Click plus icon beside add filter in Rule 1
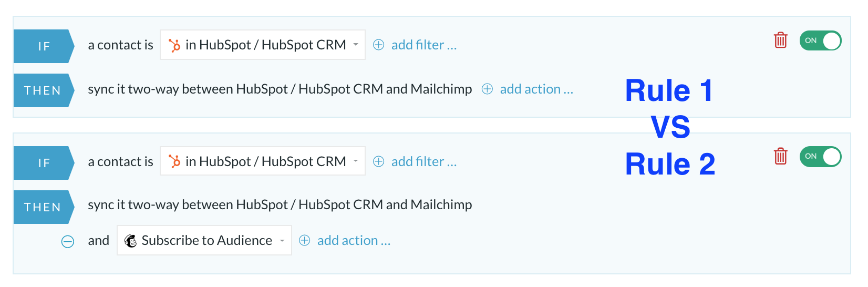Viewport: 868px width, 287px height. click(x=378, y=45)
